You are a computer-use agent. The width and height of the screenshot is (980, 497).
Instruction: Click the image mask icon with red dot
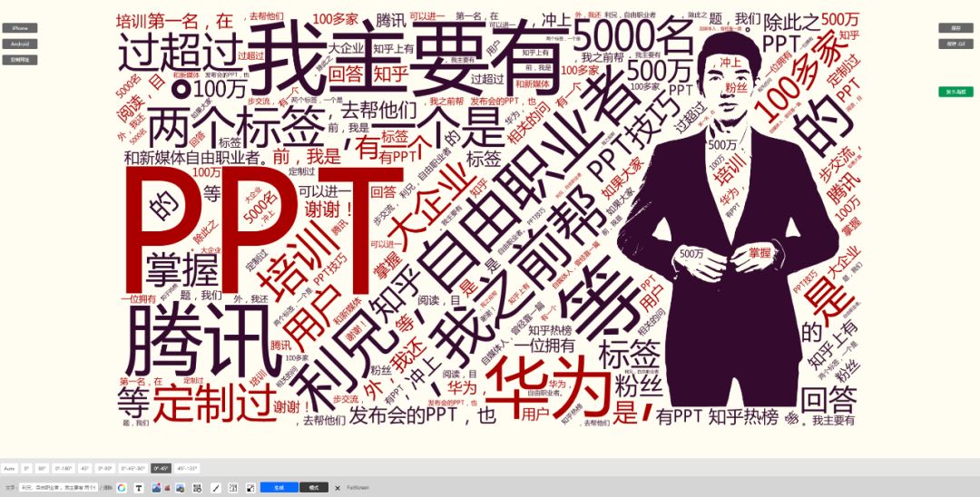(x=156, y=488)
